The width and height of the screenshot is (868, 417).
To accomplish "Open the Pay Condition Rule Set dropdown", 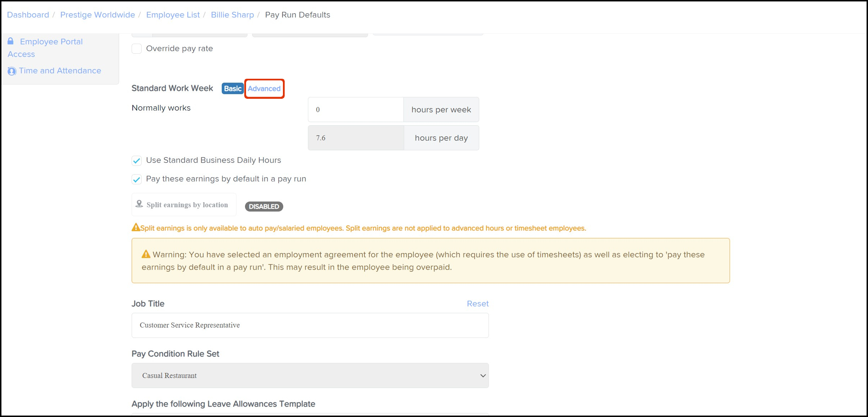I will pyautogui.click(x=310, y=375).
